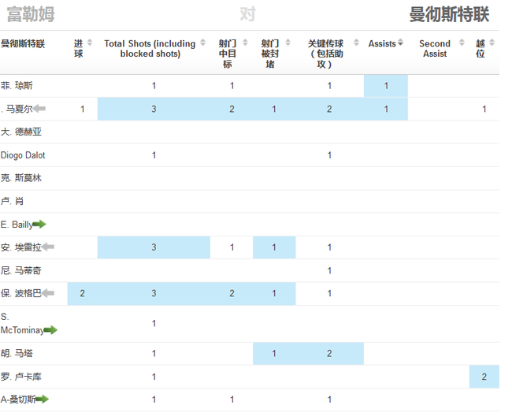Select player row 菲. 琼斯
512x420 pixels.
click(250, 86)
